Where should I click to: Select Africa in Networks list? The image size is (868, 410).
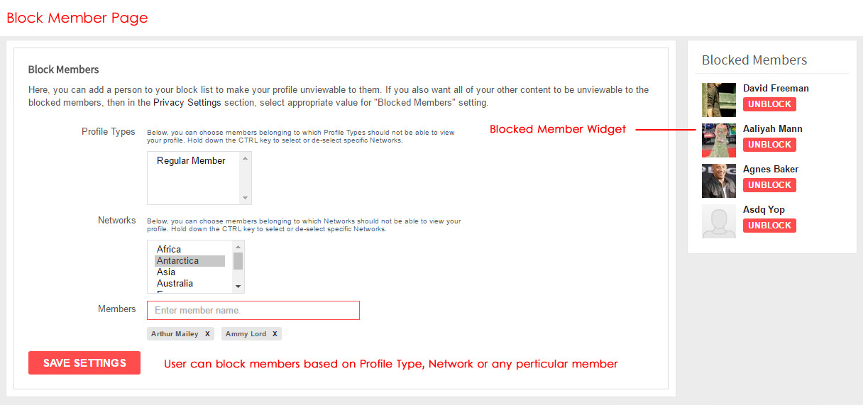pos(169,250)
